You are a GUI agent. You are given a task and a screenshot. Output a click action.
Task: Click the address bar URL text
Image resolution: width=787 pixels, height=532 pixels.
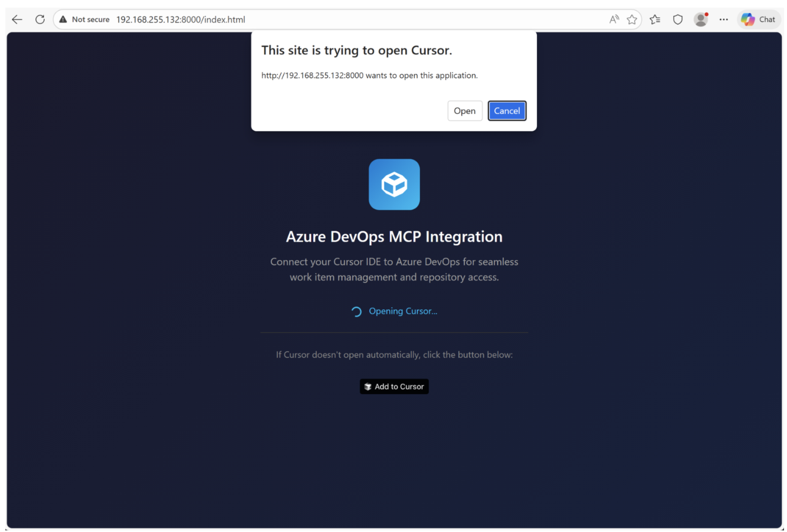pyautogui.click(x=181, y=19)
